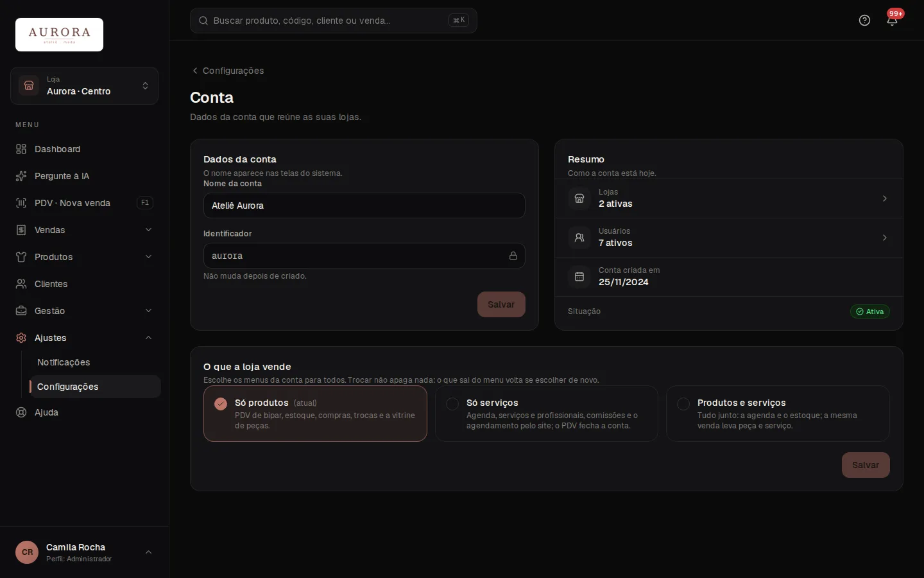Save the Dados da conta form
Viewport: 924px width, 578px height.
(x=501, y=304)
